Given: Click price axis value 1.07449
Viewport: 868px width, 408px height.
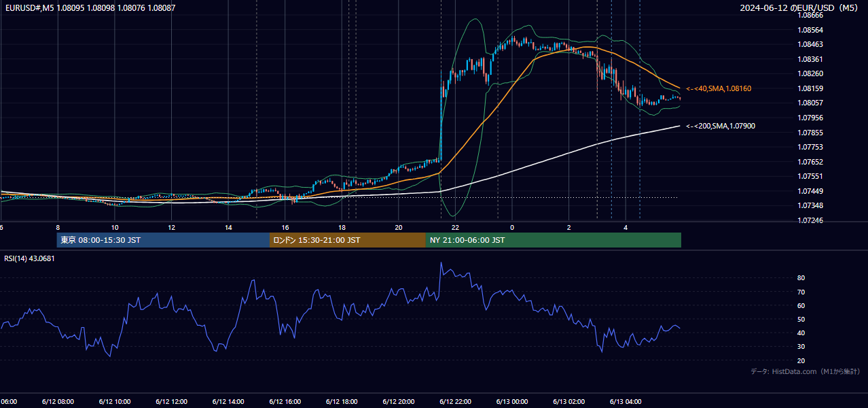Looking at the screenshot, I should (809, 191).
